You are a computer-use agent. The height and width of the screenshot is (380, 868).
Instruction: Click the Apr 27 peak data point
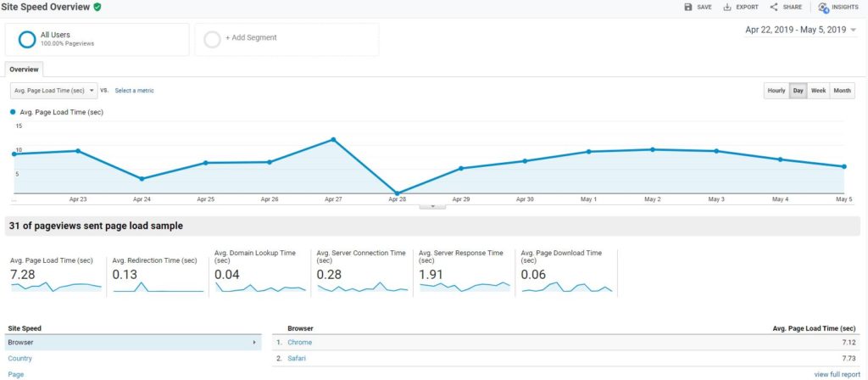point(333,140)
